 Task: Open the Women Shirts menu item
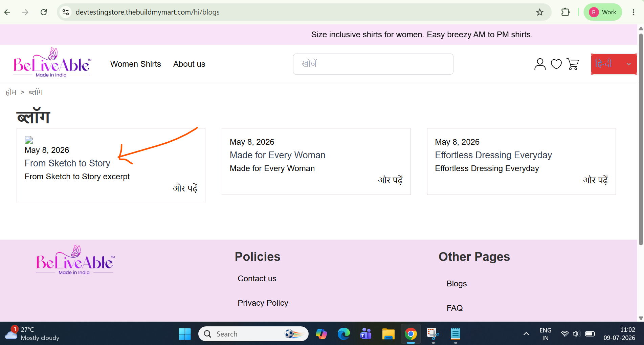coord(136,64)
